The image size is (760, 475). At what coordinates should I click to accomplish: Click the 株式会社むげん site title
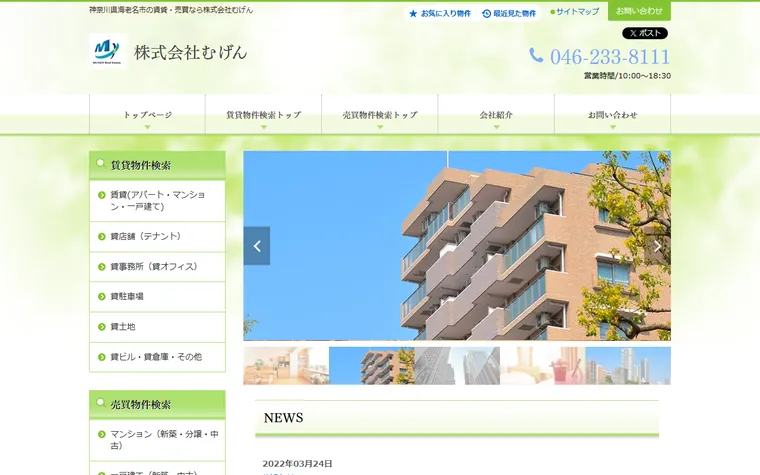(x=190, y=52)
